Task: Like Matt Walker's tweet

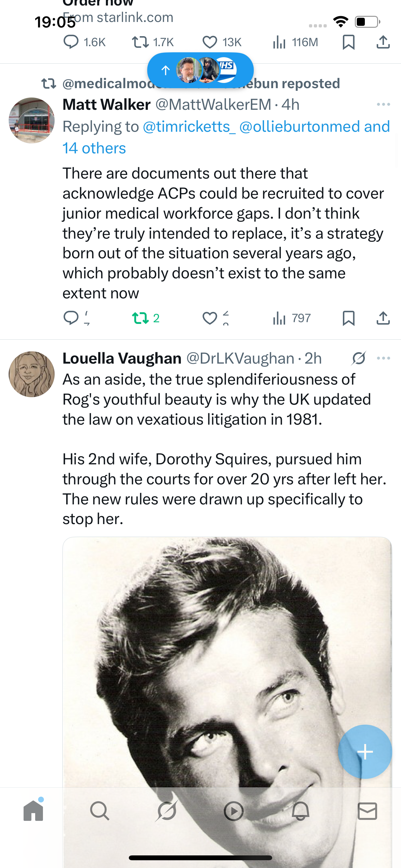Action: click(210, 318)
